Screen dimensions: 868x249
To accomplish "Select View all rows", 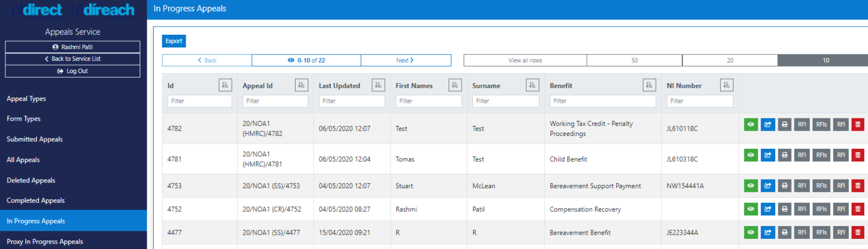I will pos(525,60).
